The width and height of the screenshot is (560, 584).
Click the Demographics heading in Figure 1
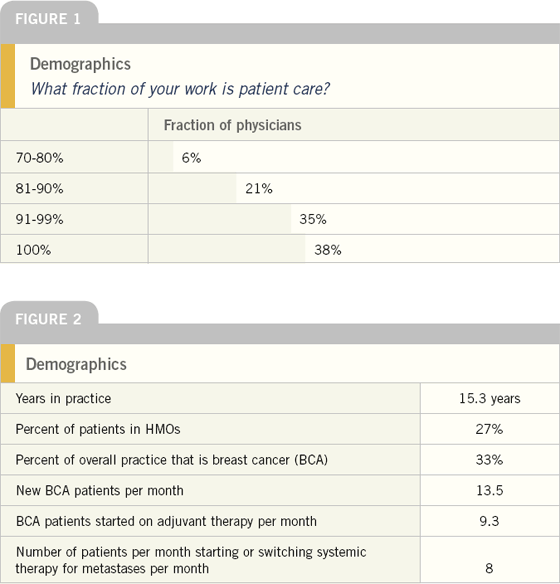pyautogui.click(x=80, y=64)
